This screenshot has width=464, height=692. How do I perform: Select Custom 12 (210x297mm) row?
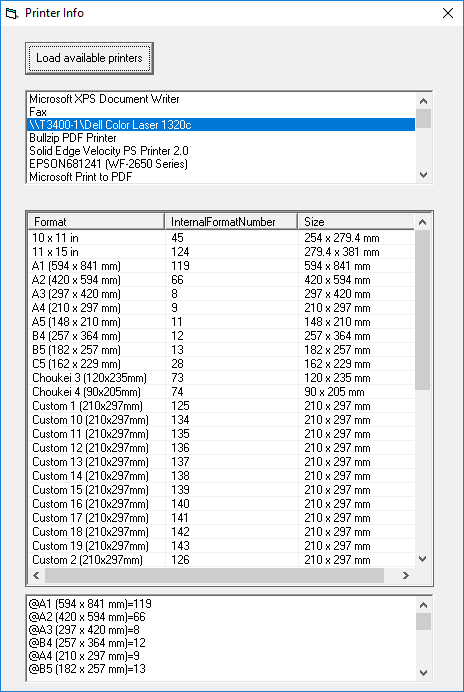click(x=222, y=448)
